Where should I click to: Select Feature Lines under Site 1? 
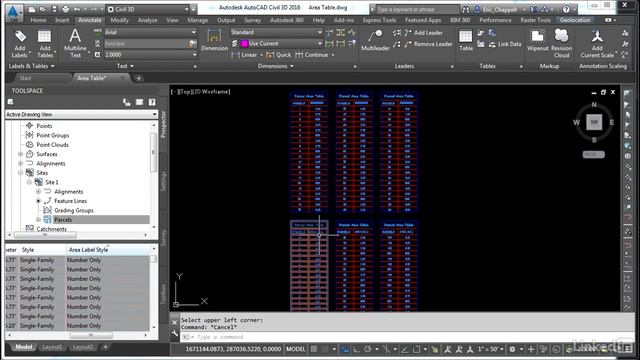pos(71,201)
